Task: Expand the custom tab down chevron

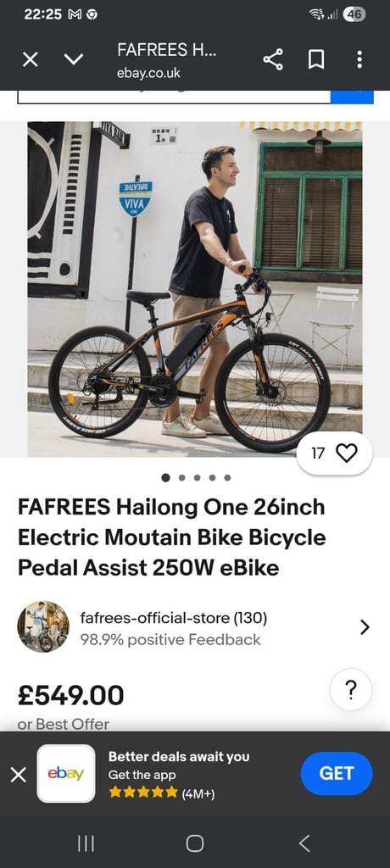Action: click(x=74, y=60)
